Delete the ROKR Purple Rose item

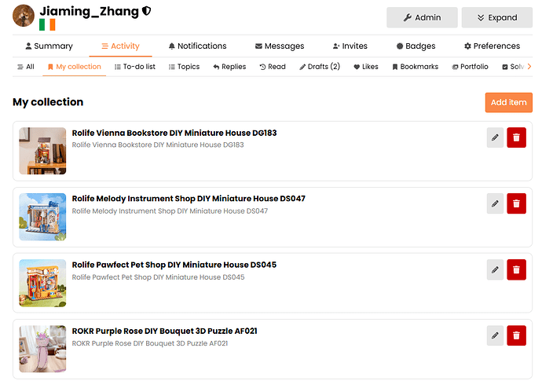516,335
